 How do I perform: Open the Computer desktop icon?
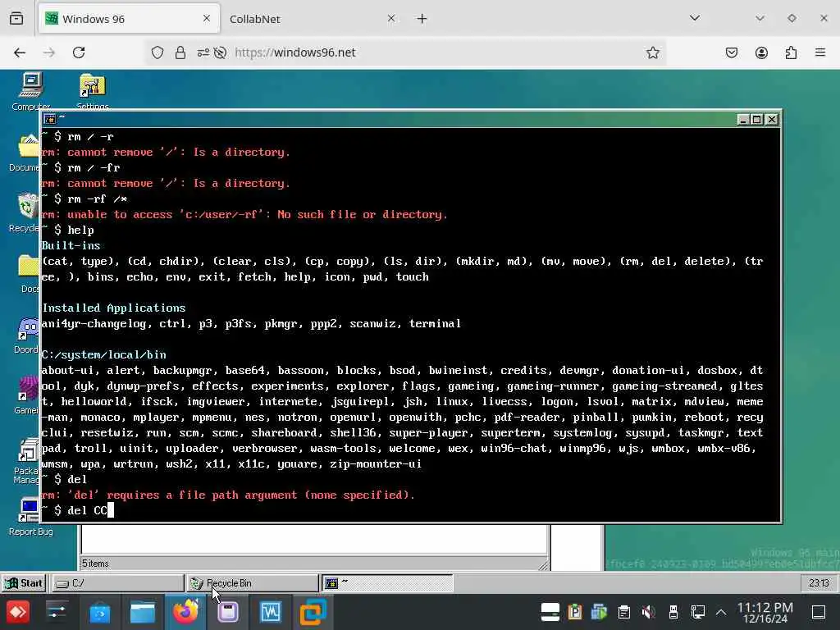click(x=30, y=91)
